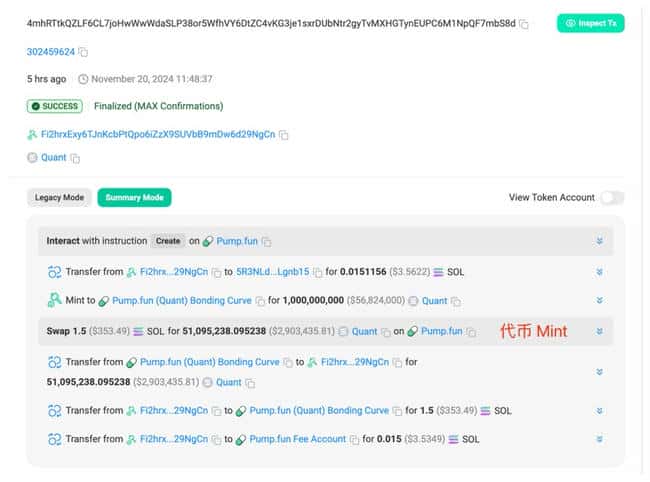Copy Pump.fun program address in Create row
The image size is (650, 482).
(267, 241)
